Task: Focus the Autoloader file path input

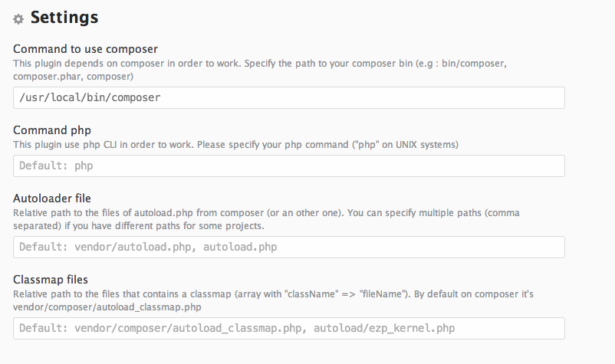Action: 288,247
